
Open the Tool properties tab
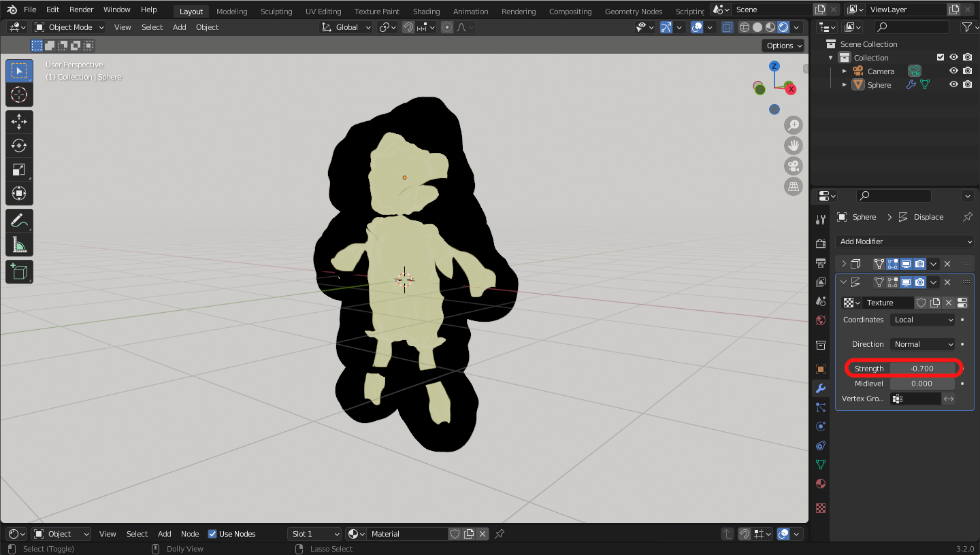click(821, 220)
